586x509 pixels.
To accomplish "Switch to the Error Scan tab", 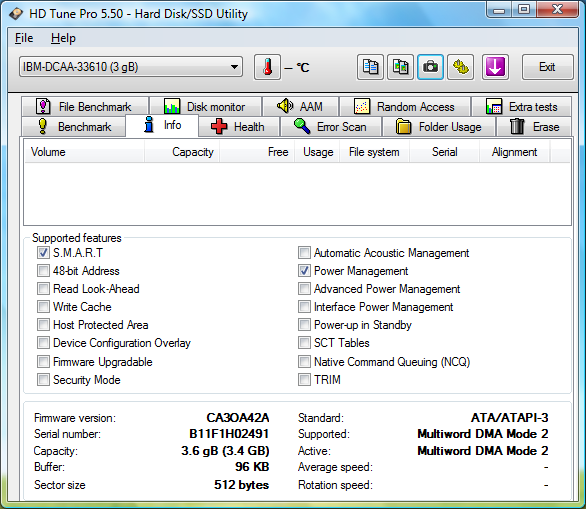I will click(331, 127).
